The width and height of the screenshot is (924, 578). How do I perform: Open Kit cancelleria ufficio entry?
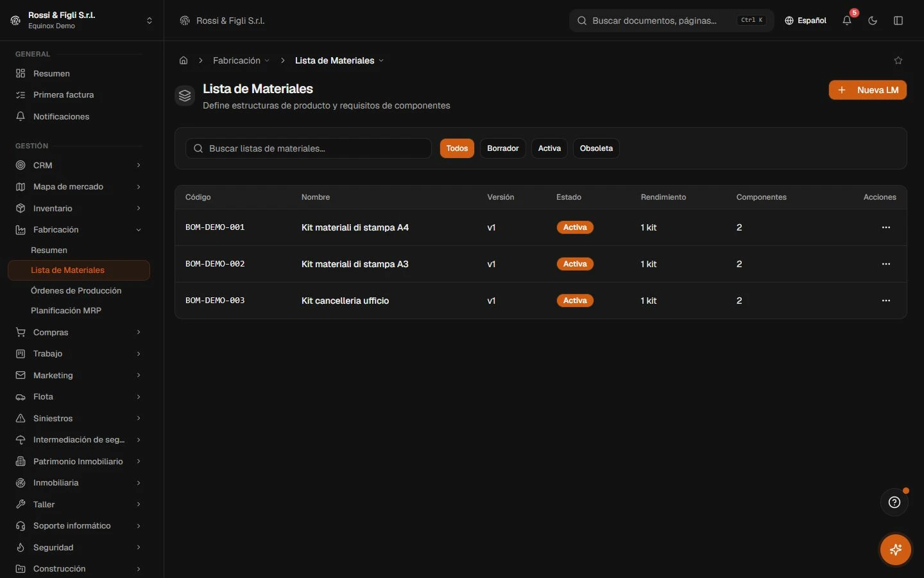pyautogui.click(x=345, y=301)
